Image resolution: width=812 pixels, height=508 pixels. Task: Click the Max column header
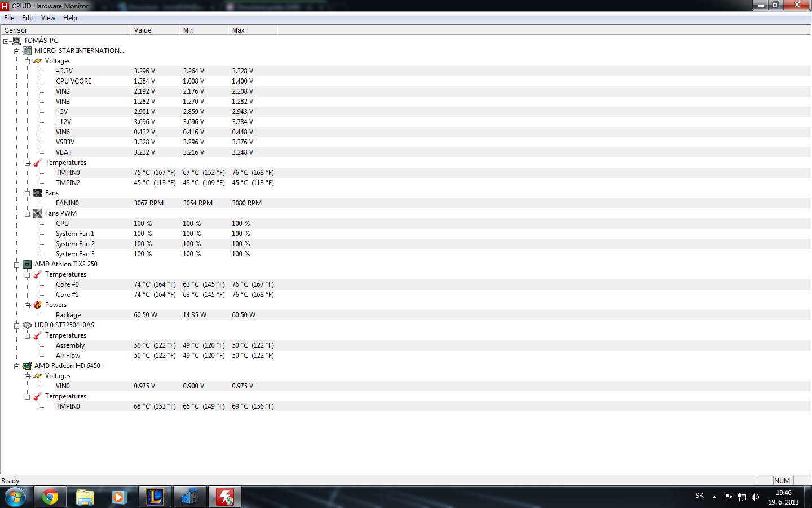253,30
